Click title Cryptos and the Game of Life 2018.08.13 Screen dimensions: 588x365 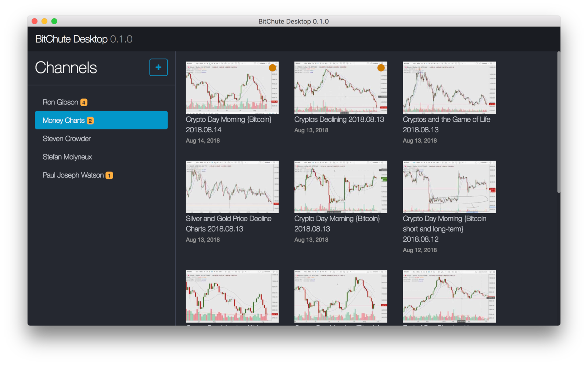[447, 125]
